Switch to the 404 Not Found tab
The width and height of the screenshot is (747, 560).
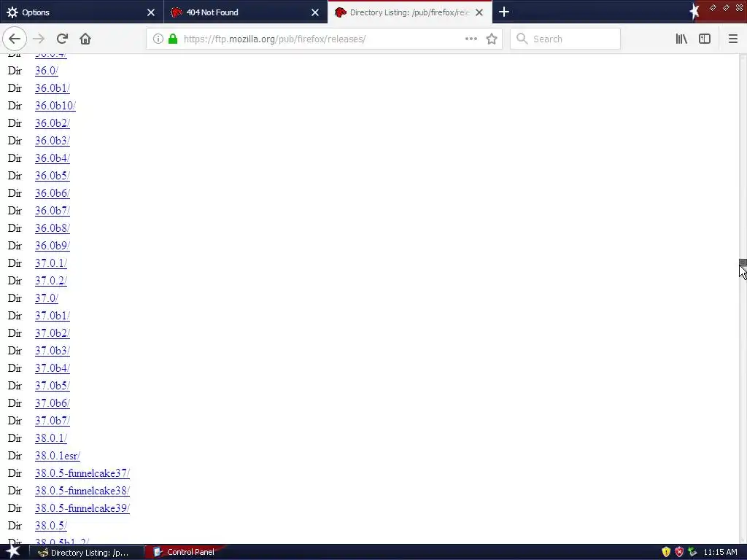pyautogui.click(x=246, y=12)
